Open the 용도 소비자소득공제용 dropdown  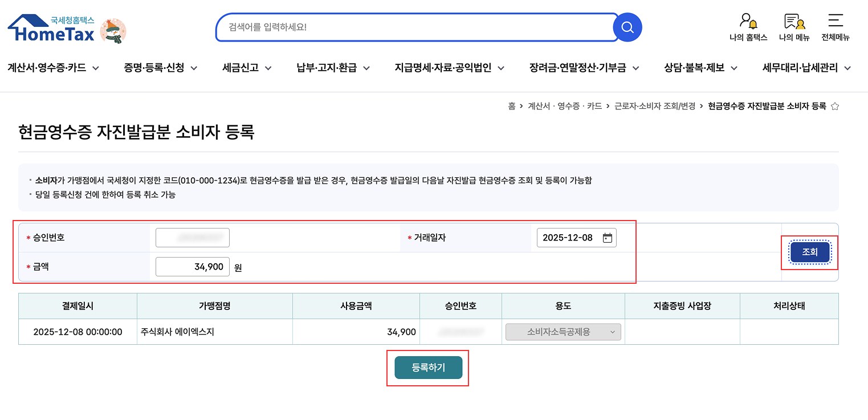coord(563,332)
